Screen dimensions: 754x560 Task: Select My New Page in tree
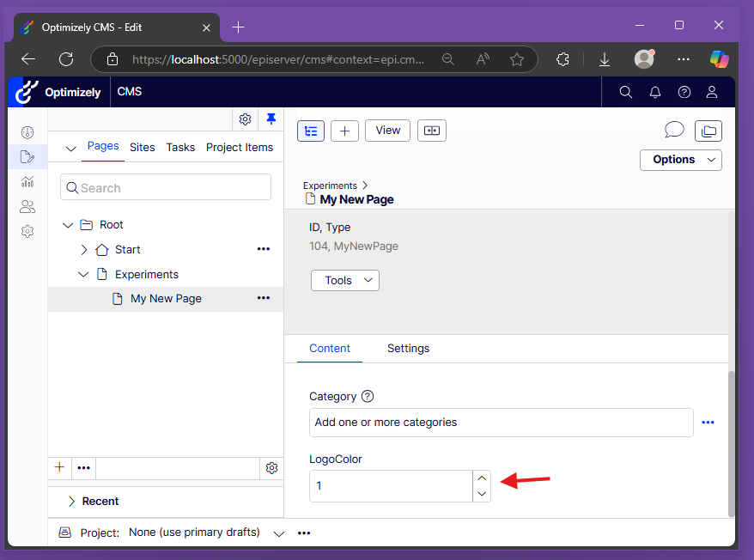(166, 299)
